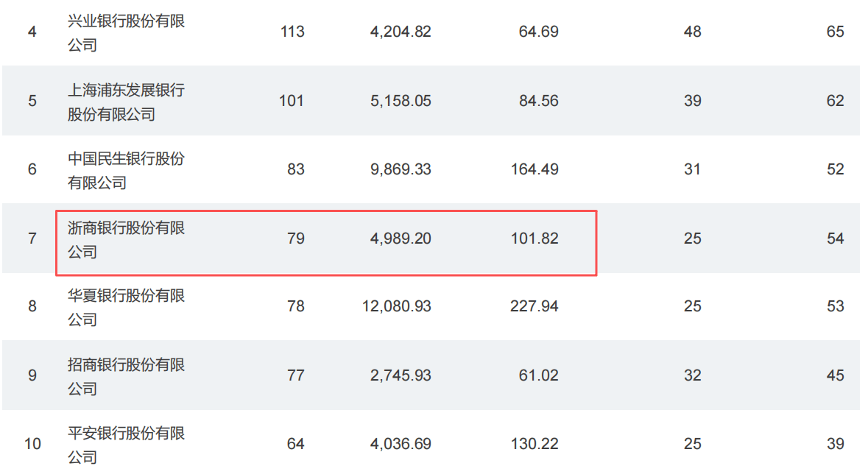Click the 2,745.93 cell for 招商银行

pyautogui.click(x=401, y=375)
